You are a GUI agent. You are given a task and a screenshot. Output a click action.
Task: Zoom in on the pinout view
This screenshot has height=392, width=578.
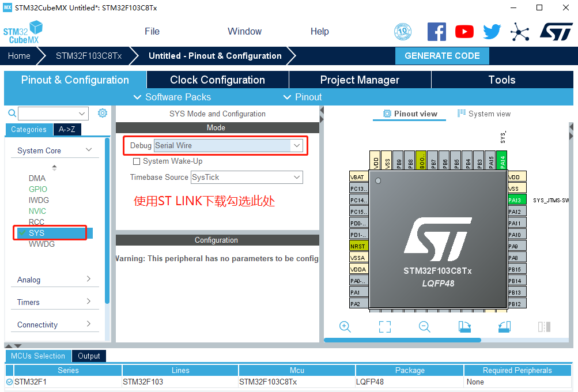click(345, 327)
